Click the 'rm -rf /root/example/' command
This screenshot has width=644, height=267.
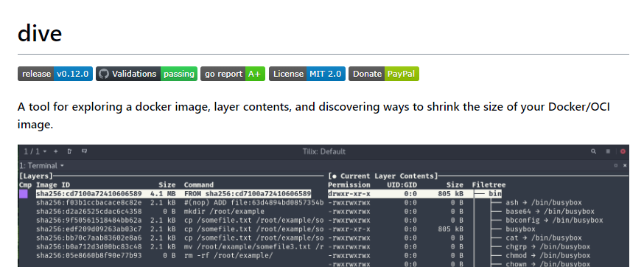(x=228, y=255)
